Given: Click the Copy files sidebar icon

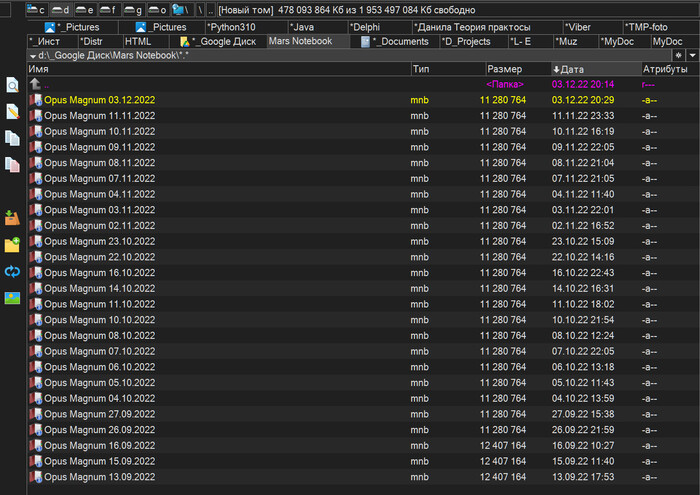Looking at the screenshot, I should tap(12, 138).
